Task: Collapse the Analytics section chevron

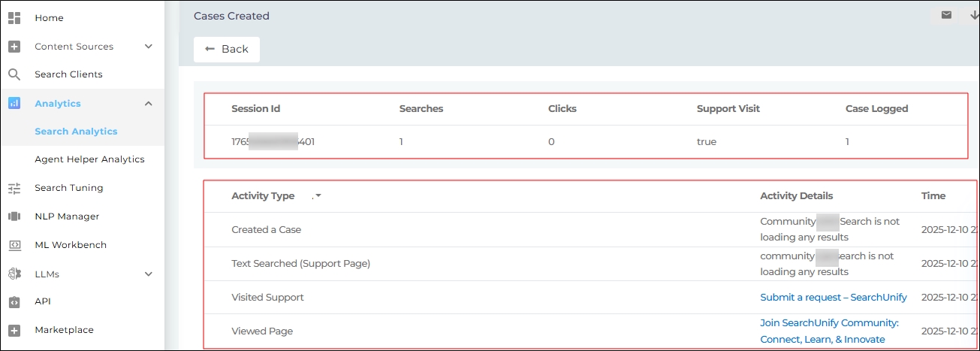Action: tap(148, 104)
